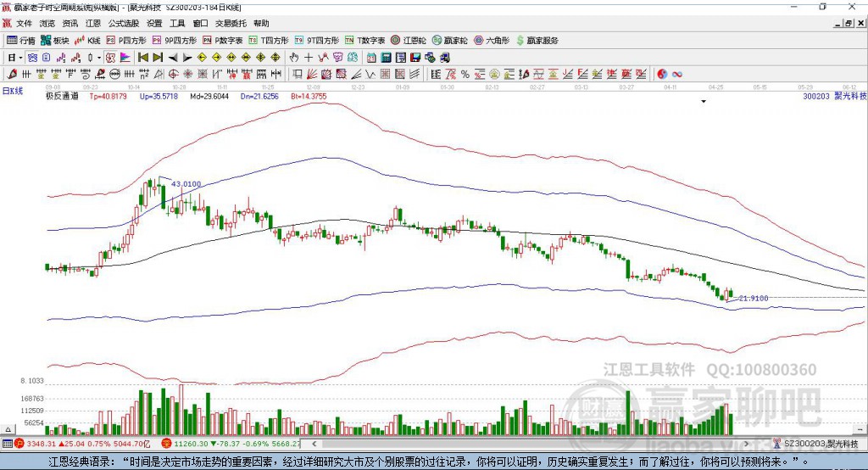This screenshot has height=470, width=868.
Task: Launch the 赢家轮 wheel tool
Action: (450, 41)
